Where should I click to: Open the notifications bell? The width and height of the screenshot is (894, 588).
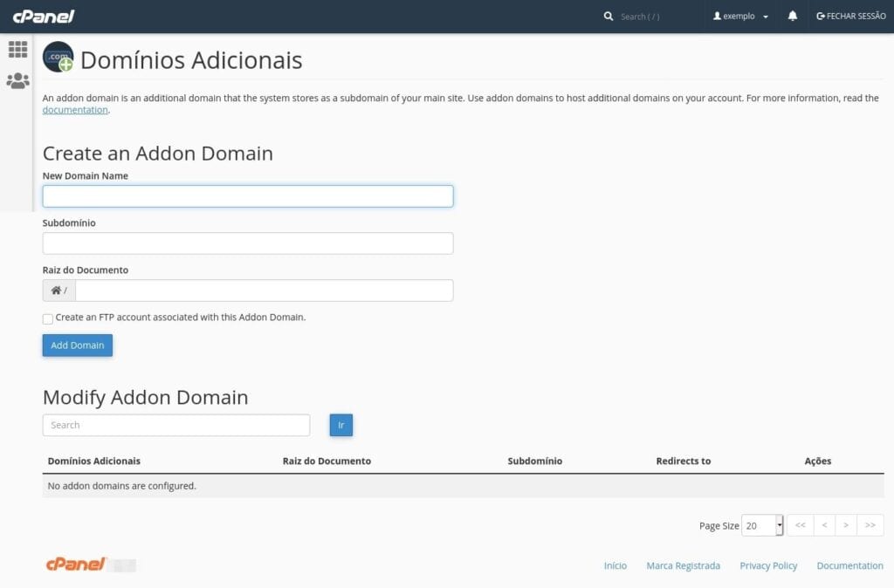(x=793, y=16)
